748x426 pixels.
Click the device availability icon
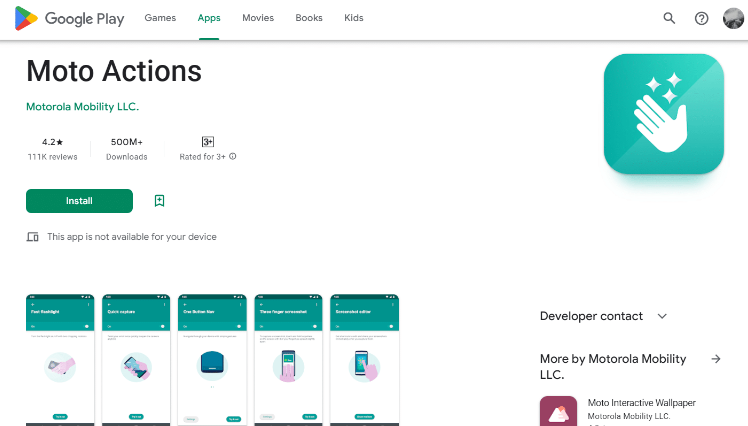pos(33,237)
